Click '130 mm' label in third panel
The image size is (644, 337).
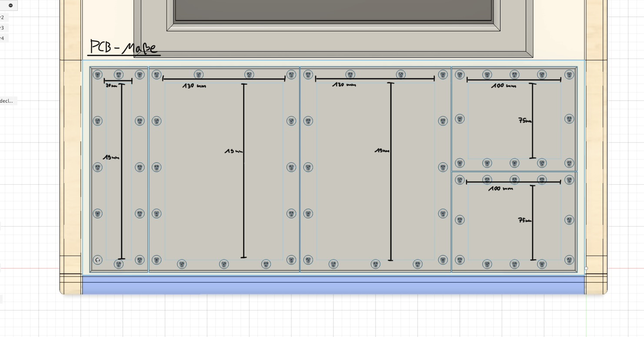pos(344,85)
